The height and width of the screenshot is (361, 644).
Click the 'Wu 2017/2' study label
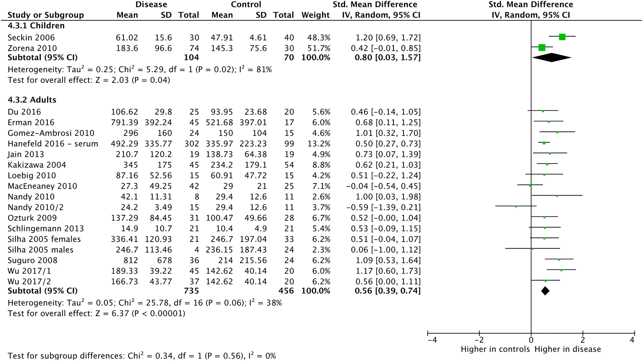pos(29,282)
